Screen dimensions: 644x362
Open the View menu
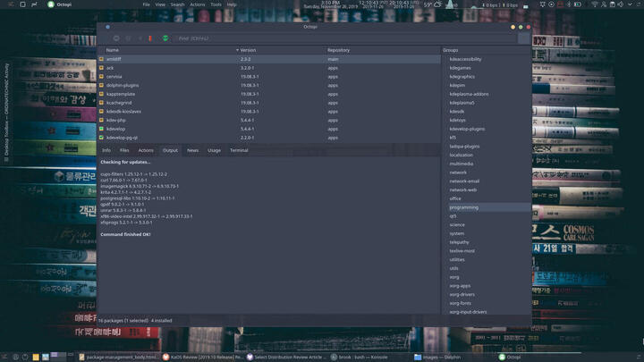(160, 4)
